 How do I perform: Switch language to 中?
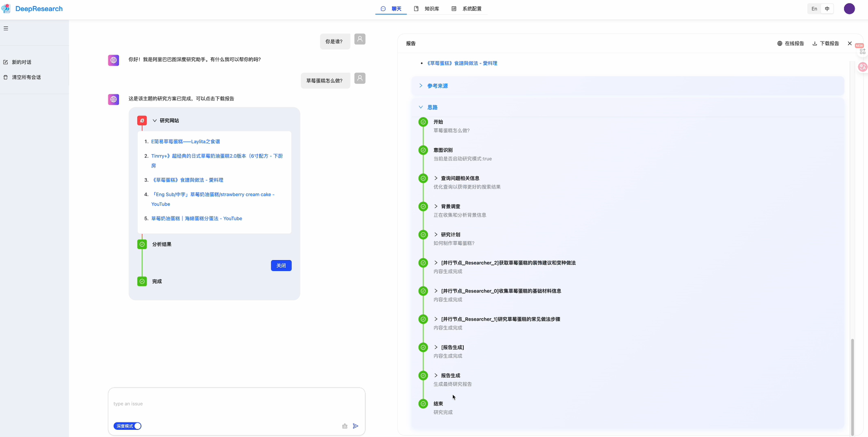click(x=827, y=9)
